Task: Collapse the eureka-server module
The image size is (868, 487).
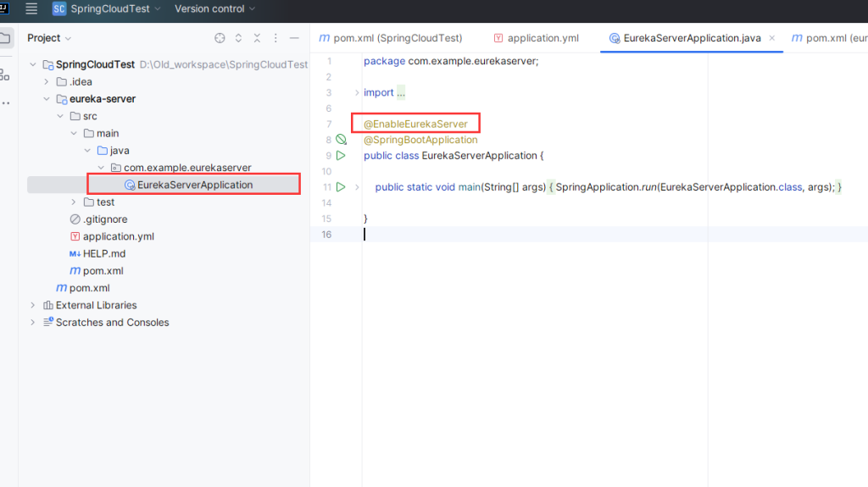Action: pos(47,99)
